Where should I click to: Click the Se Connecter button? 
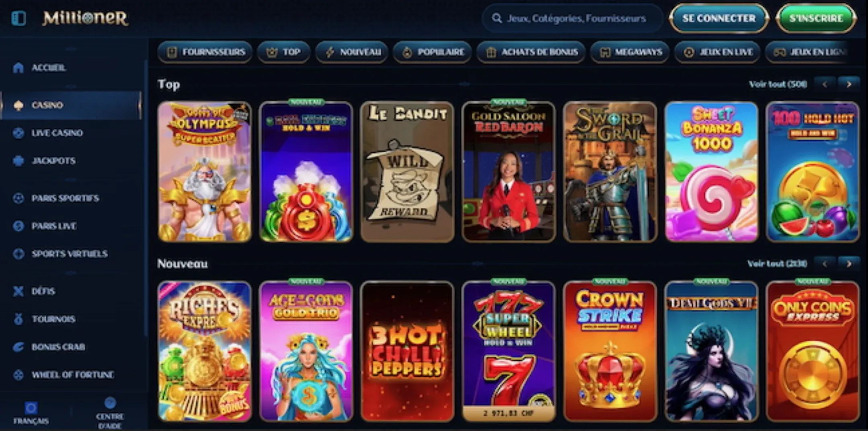pos(719,18)
